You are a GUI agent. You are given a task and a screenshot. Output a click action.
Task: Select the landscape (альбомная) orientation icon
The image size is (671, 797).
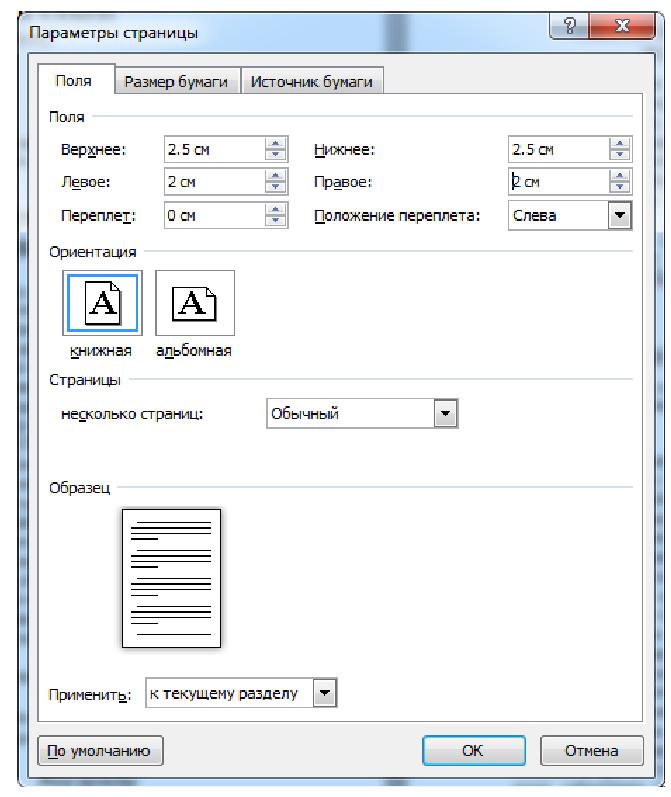195,302
